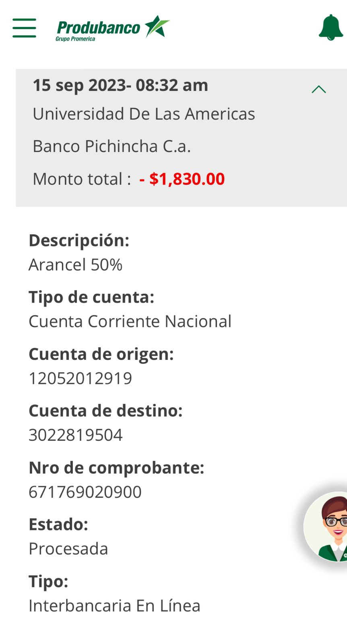
Task: Select origin account number 12052012919
Action: coord(80,378)
